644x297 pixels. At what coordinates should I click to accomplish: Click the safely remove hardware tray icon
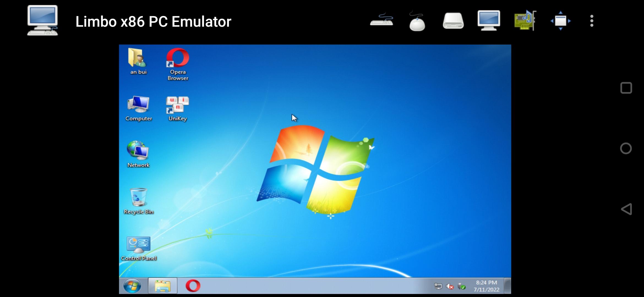(462, 286)
